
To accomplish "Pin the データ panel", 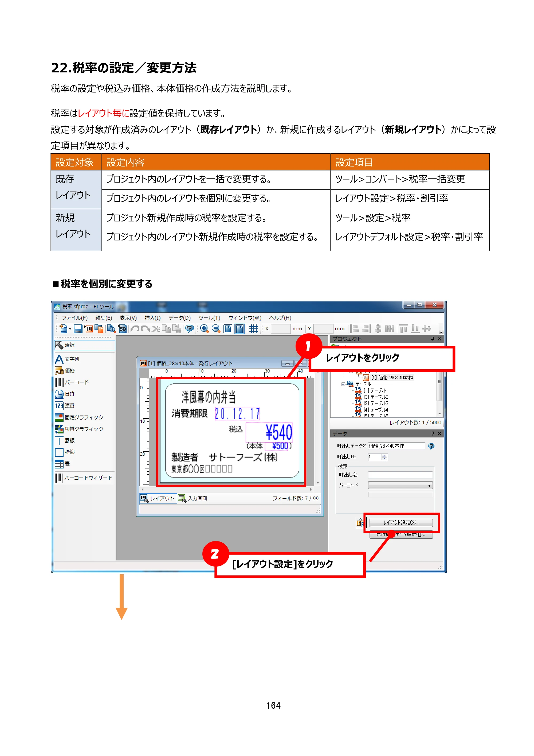I will (432, 433).
